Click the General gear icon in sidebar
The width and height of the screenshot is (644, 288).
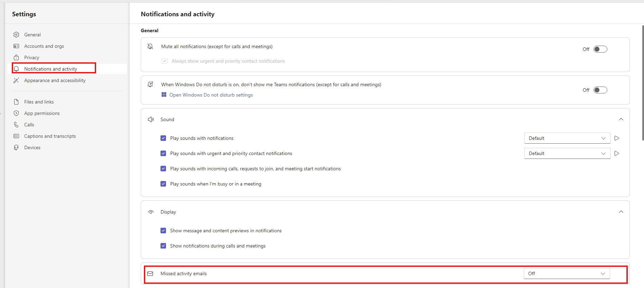[16, 35]
